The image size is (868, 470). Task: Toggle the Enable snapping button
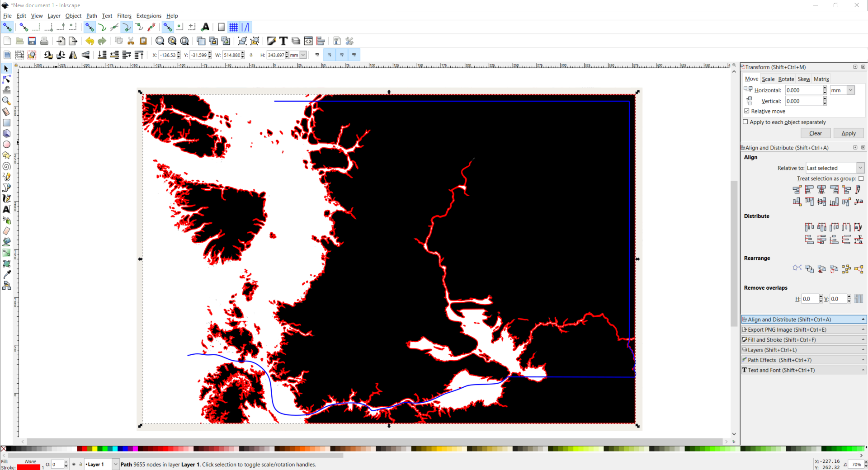(x=7, y=27)
